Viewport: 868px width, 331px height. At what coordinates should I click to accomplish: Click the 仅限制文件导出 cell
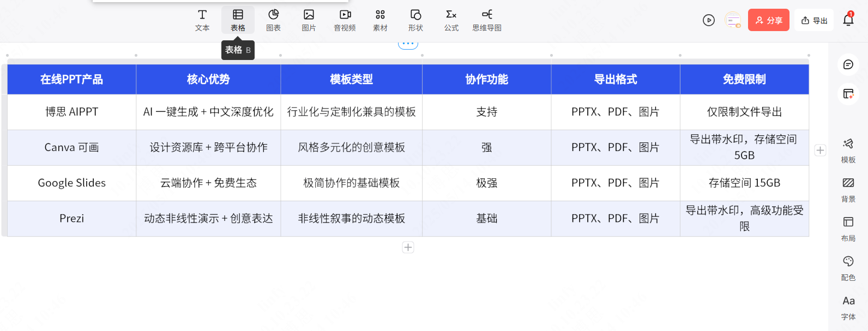[x=744, y=112]
